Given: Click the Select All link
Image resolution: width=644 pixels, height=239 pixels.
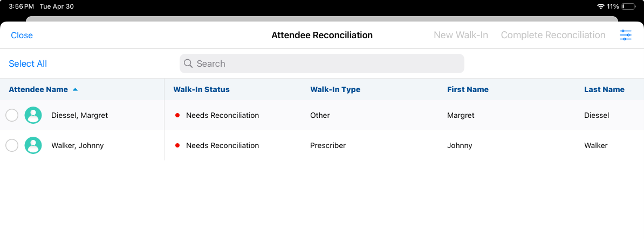Looking at the screenshot, I should (x=28, y=64).
